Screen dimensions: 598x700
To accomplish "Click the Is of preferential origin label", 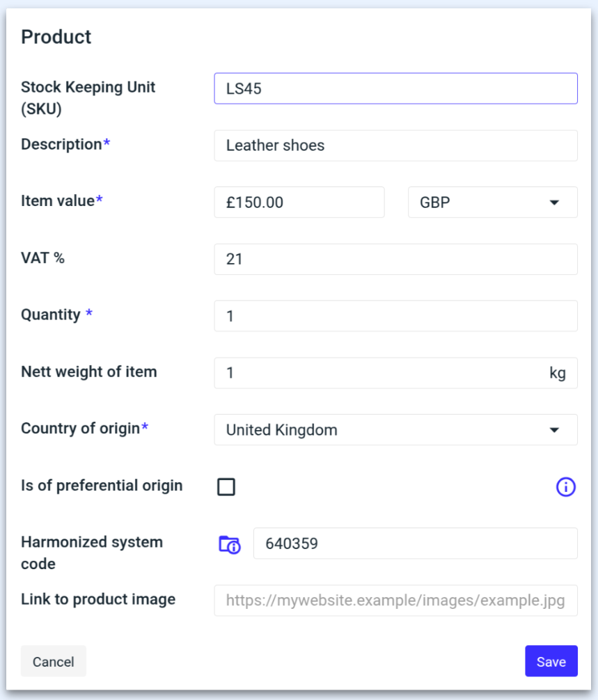I will 102,486.
